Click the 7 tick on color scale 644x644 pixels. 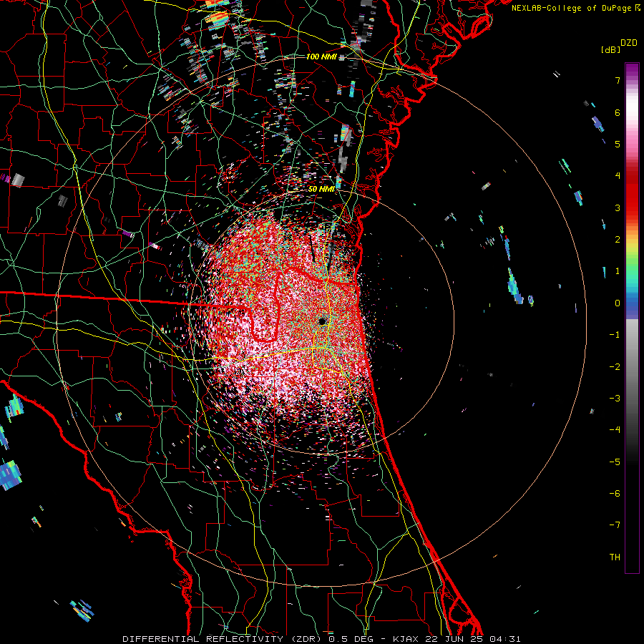click(618, 80)
